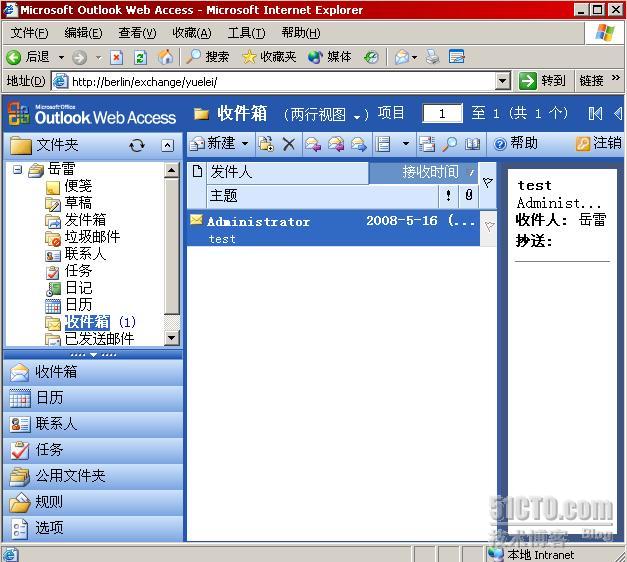Refresh the folder list icon
This screenshot has width=627, height=562.
(x=137, y=145)
